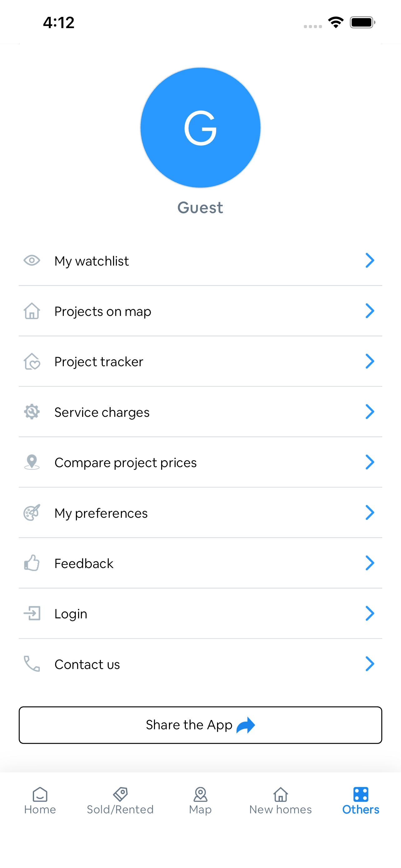Viewport: 401px width, 868px height.
Task: Switch to the Home tab
Action: [40, 801]
